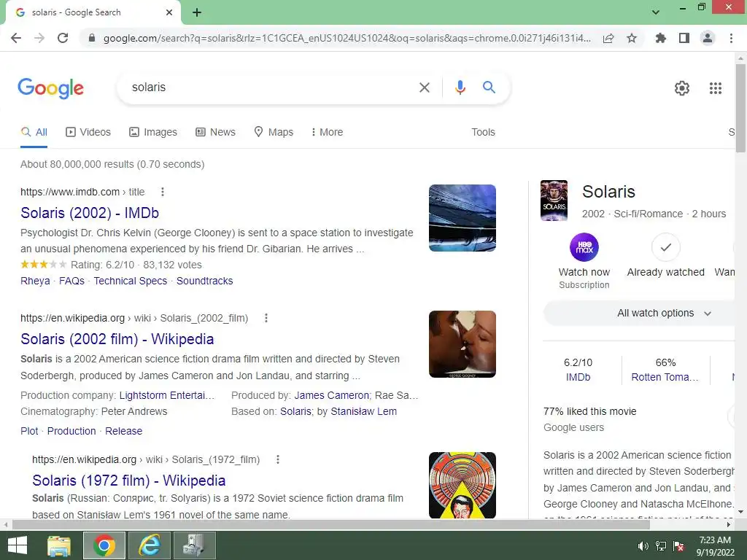Open the Chrome side panel
This screenshot has width=747, height=560.
tap(684, 38)
